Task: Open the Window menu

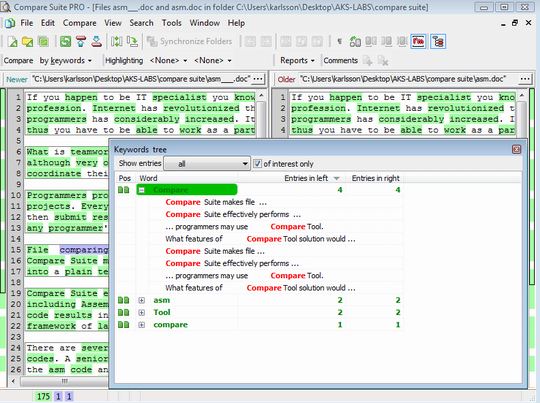Action: point(205,23)
